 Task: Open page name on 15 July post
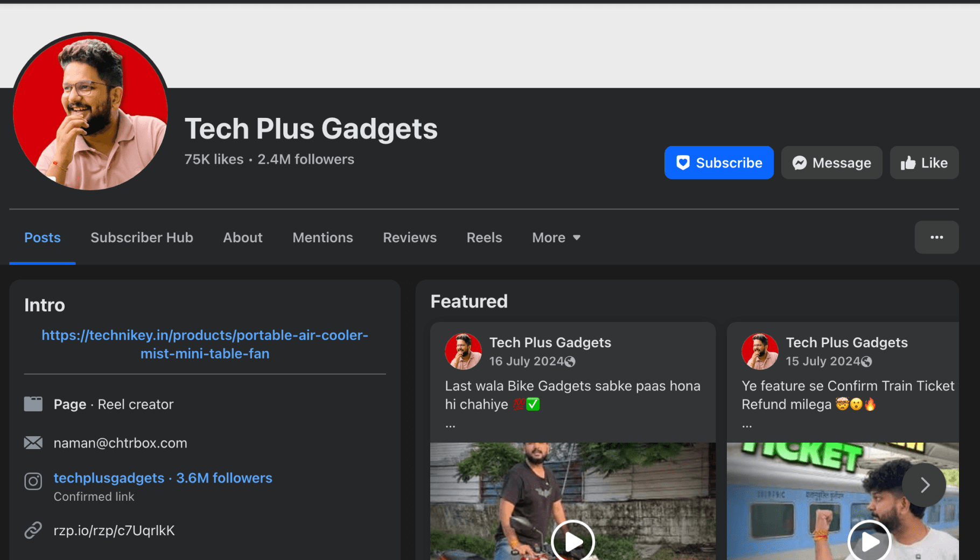tap(847, 342)
